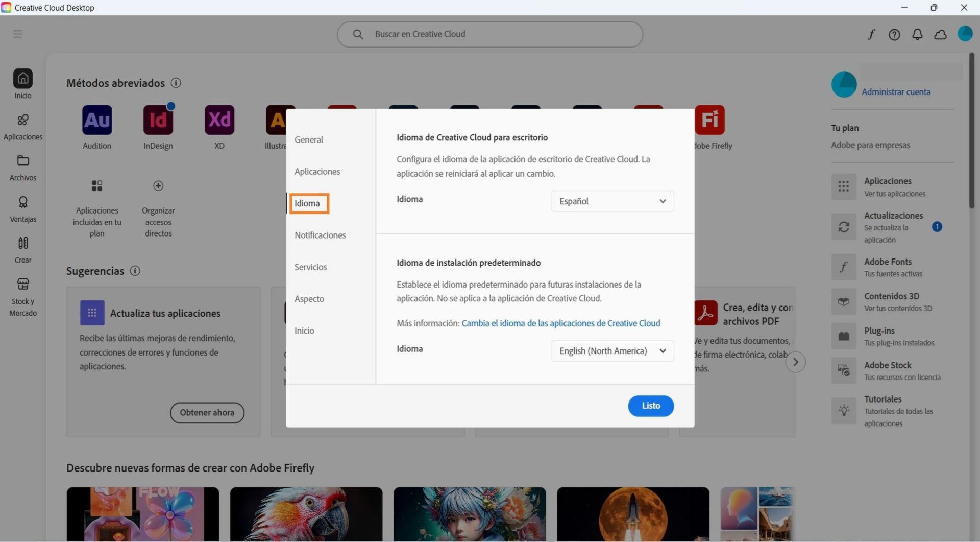The image size is (980, 542).
Task: Open Aplicaciones in the left sidebar
Action: tap(23, 127)
